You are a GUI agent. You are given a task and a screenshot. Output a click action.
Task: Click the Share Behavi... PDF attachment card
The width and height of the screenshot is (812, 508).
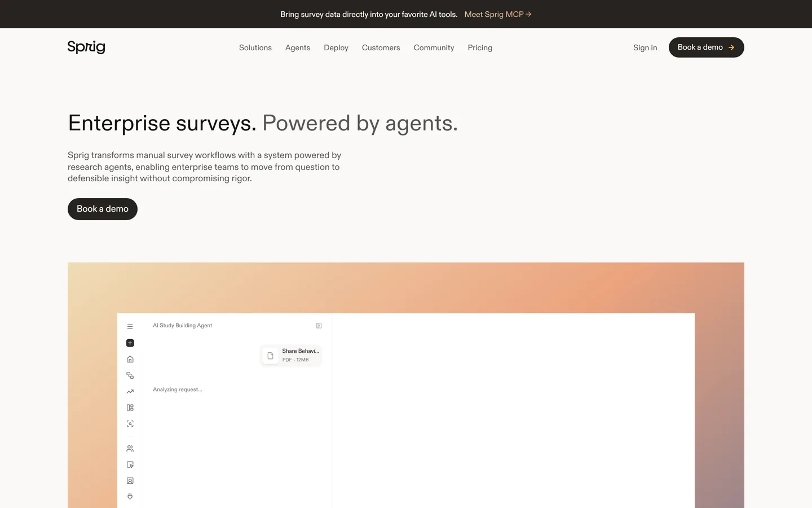pos(291,355)
